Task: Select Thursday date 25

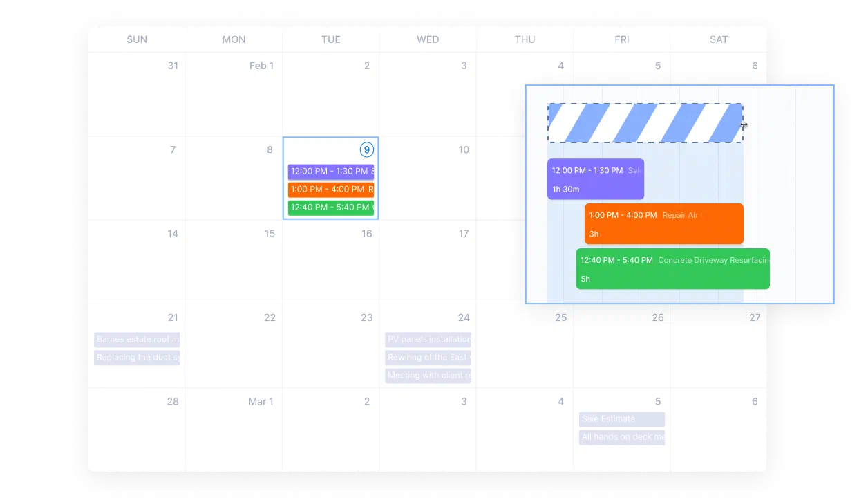Action: coord(560,317)
